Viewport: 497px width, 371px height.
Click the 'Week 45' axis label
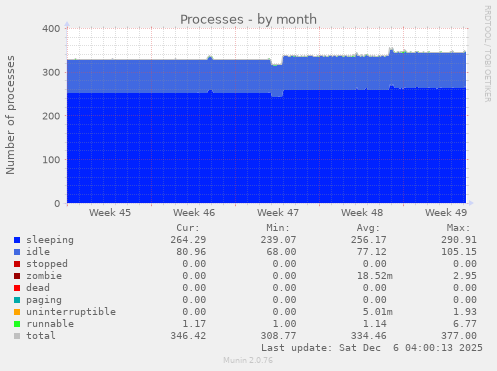pyautogui.click(x=110, y=213)
